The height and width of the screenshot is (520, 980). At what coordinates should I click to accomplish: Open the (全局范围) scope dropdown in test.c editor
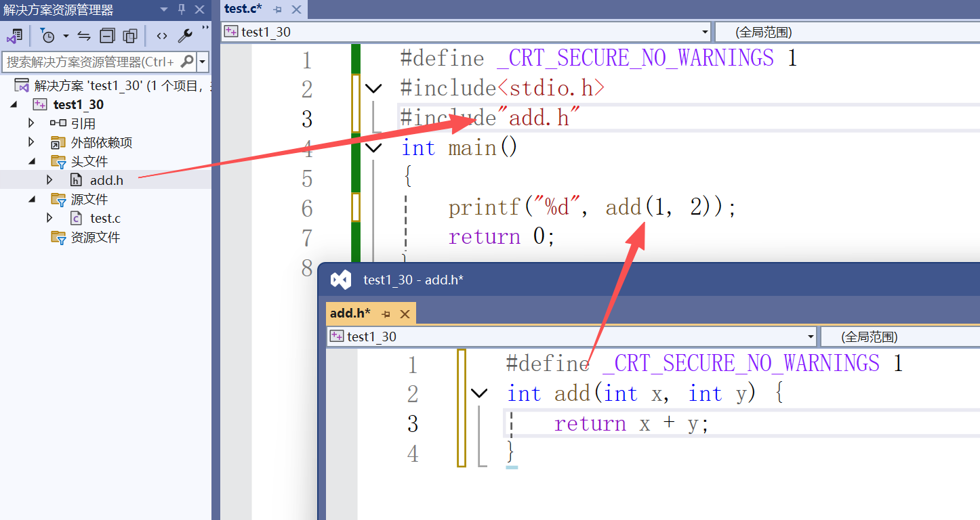pyautogui.click(x=847, y=32)
